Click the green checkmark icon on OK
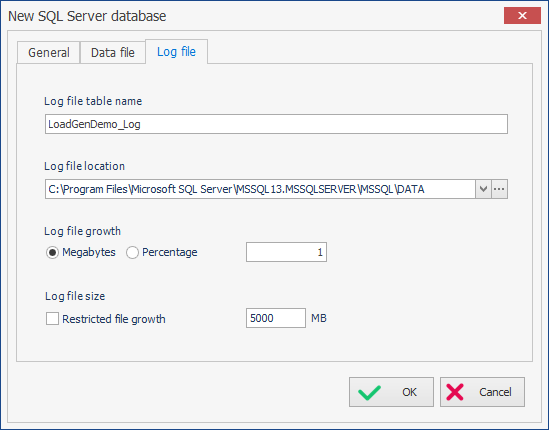 point(369,392)
